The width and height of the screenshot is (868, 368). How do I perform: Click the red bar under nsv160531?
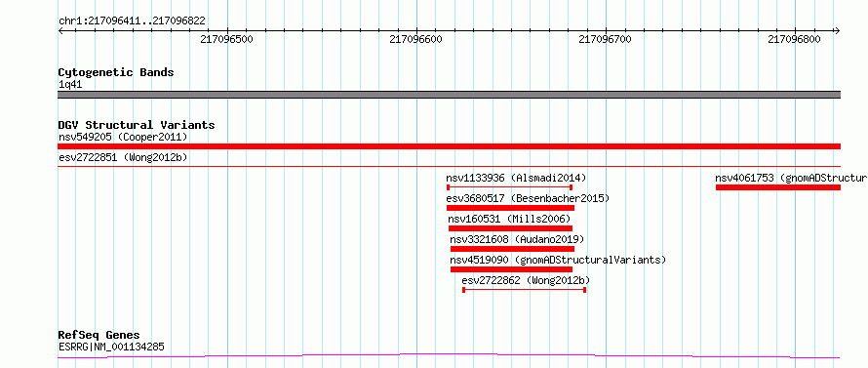pyautogui.click(x=510, y=228)
